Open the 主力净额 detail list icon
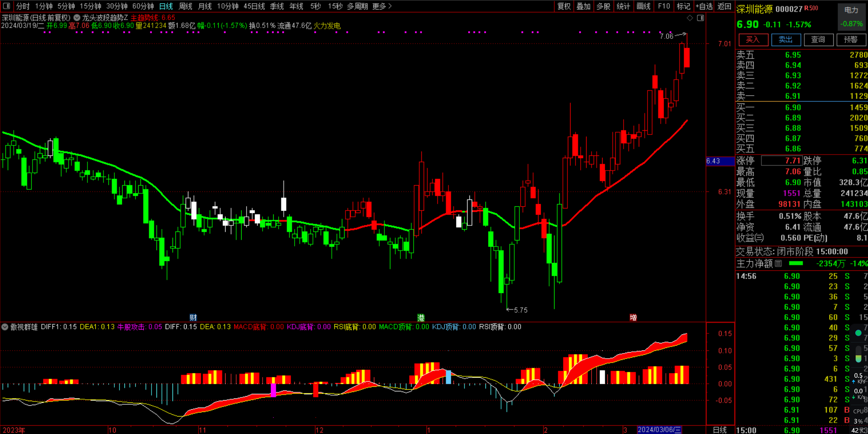 click(778, 263)
